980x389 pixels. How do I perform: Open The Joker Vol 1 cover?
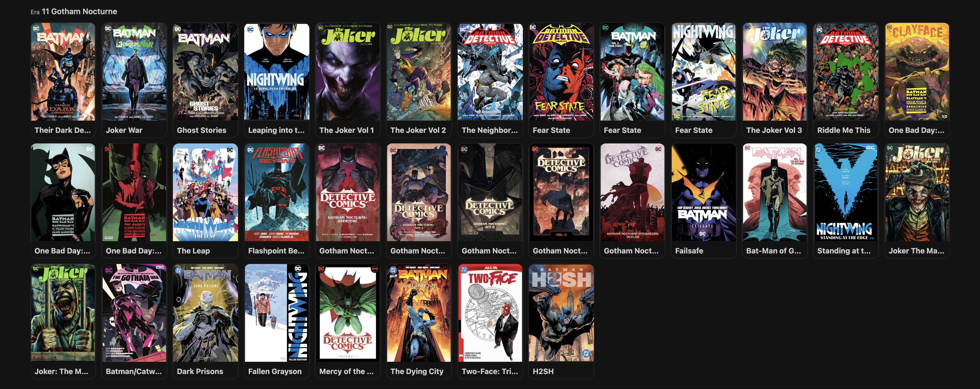[348, 72]
